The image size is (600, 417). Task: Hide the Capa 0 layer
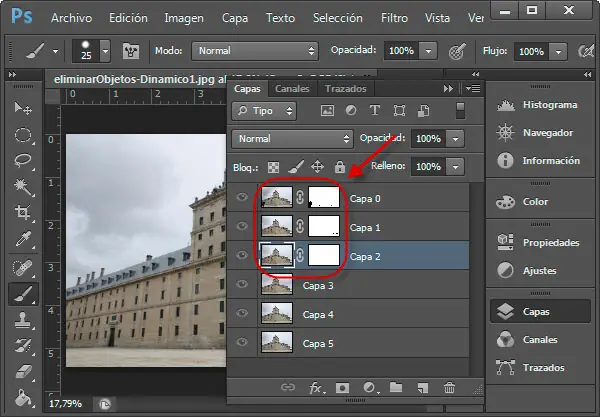(243, 199)
